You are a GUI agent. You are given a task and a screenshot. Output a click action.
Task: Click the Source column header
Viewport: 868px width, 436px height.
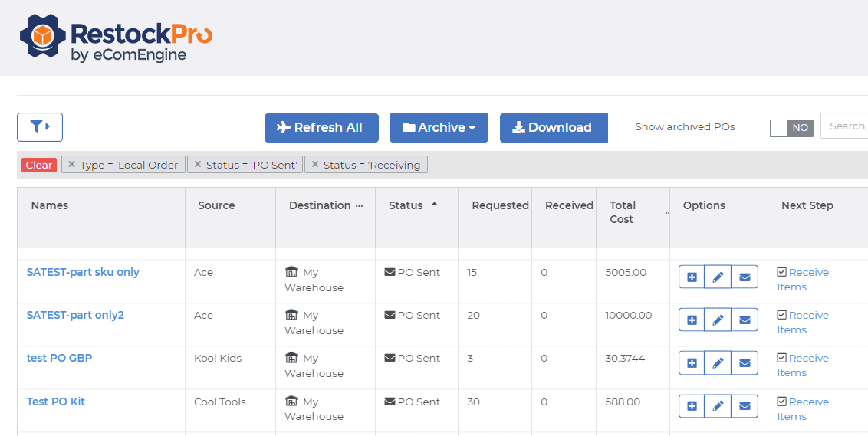(216, 205)
